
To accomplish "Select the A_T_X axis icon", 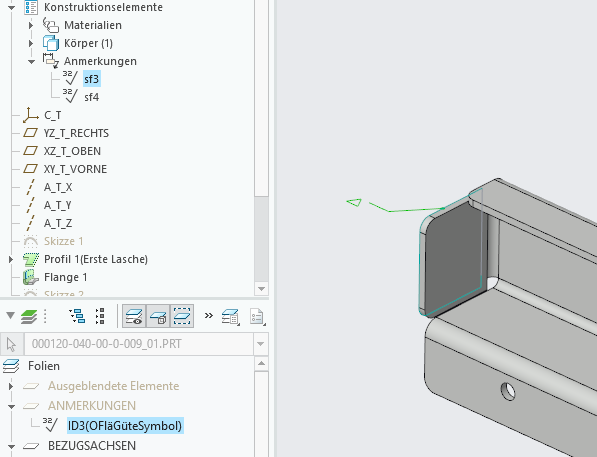I will (30, 187).
